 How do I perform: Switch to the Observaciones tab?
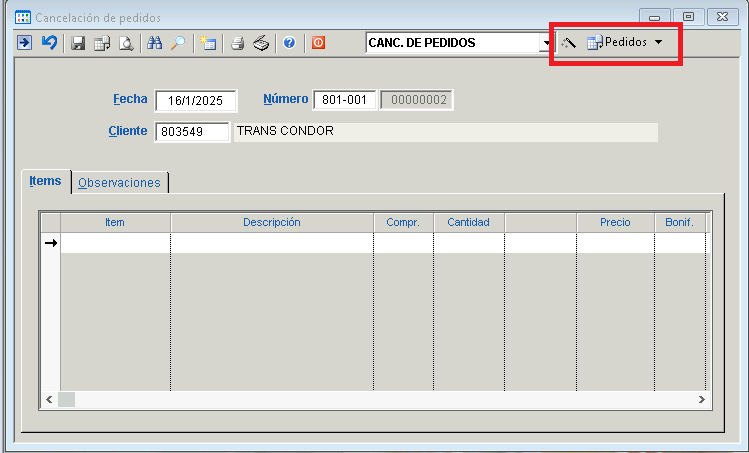pyautogui.click(x=119, y=183)
